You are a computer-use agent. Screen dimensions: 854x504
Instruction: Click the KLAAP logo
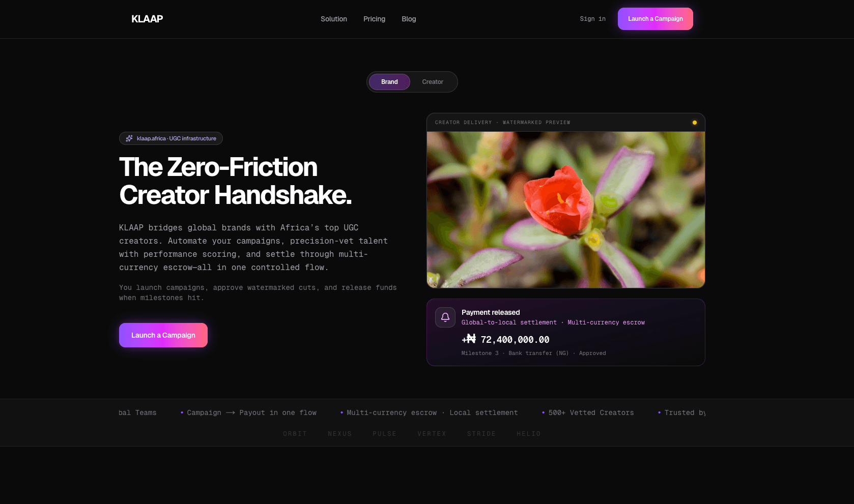147,19
